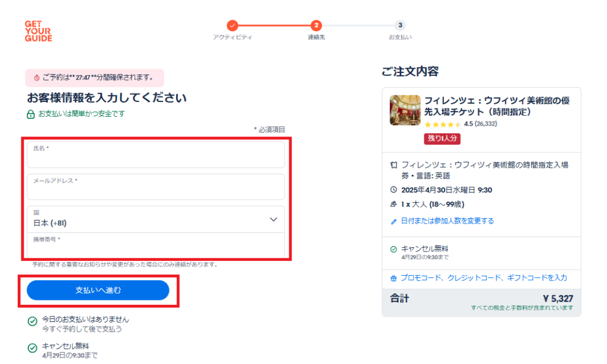Click the total price ¥ 5,327
Image resolution: width=607 pixels, height=364 pixels.
pyautogui.click(x=558, y=299)
